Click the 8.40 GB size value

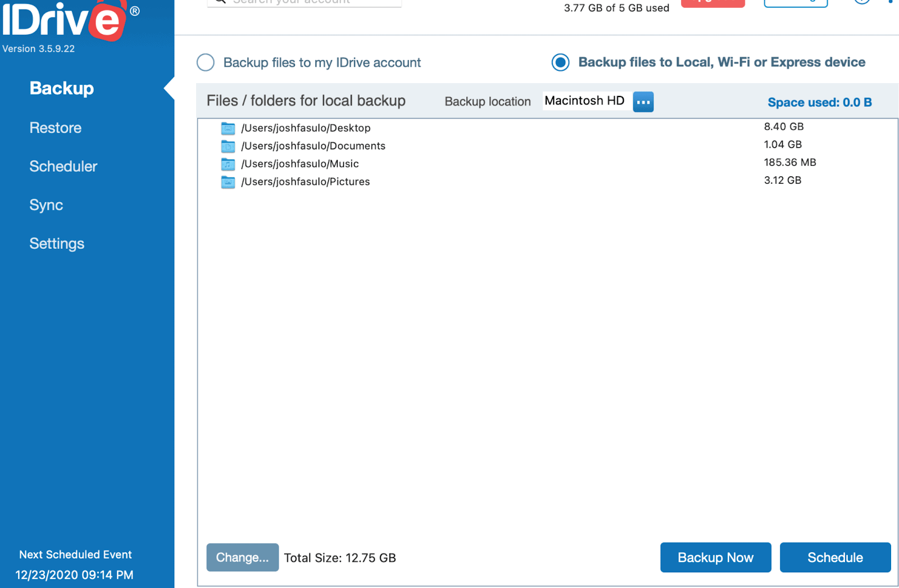(784, 127)
